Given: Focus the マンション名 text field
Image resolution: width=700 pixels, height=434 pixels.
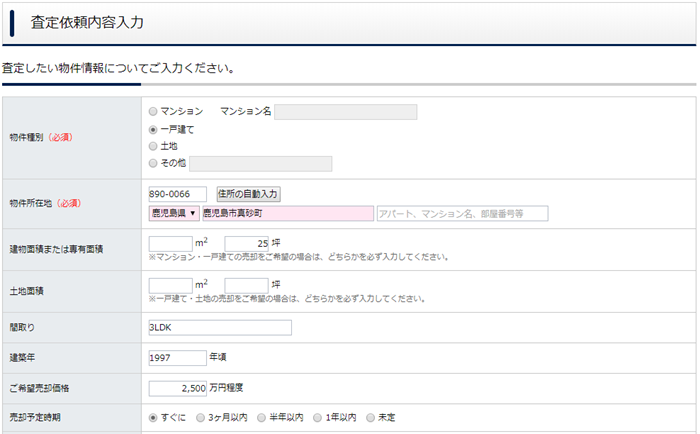Looking at the screenshot, I should [346, 112].
